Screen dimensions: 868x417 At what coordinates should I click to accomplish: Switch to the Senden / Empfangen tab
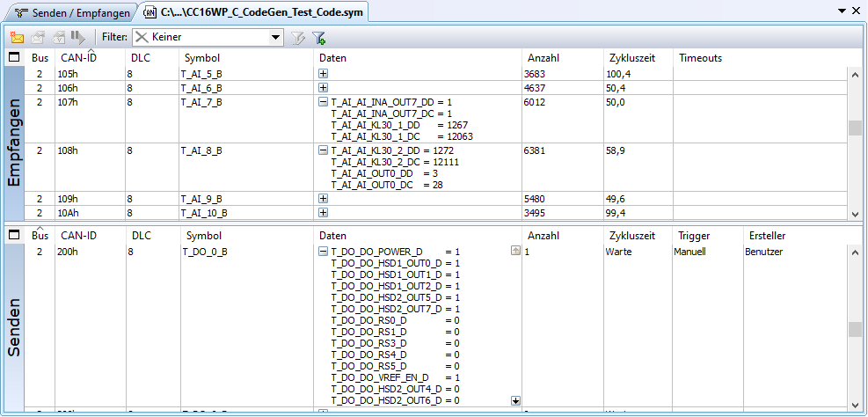72,12
